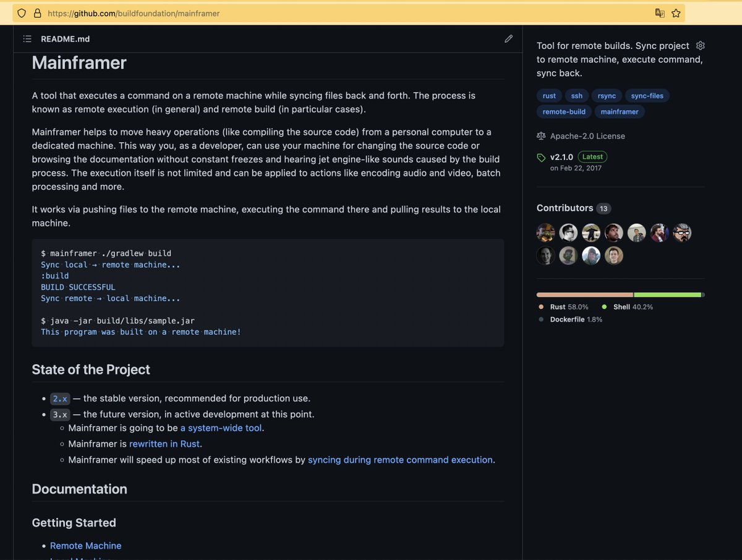
Task: Bookmark page with star icon
Action: pos(676,13)
